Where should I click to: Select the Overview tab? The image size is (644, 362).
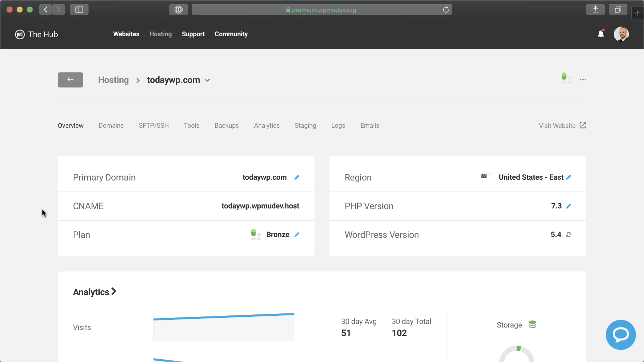[70, 125]
